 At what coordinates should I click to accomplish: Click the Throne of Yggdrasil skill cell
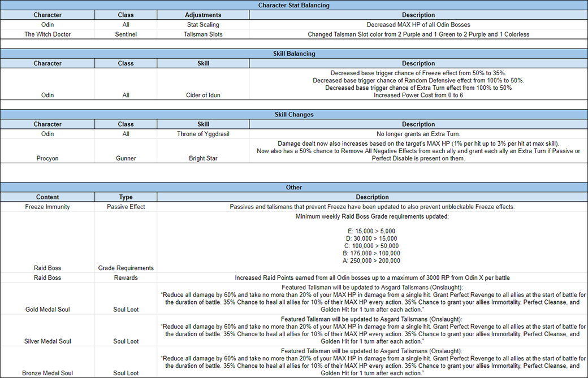point(203,134)
